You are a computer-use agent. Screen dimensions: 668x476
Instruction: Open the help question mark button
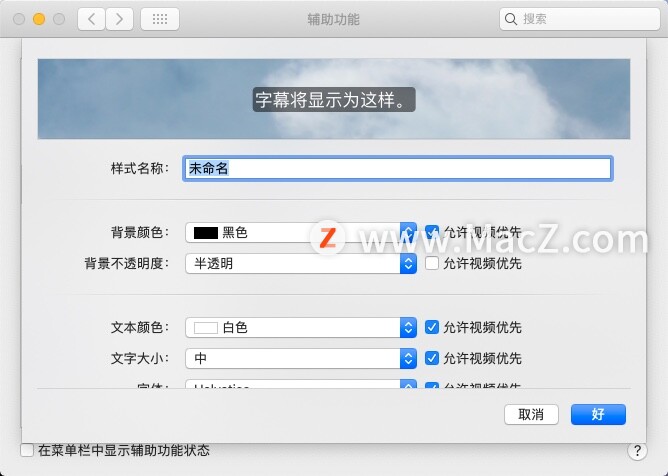pos(637,450)
